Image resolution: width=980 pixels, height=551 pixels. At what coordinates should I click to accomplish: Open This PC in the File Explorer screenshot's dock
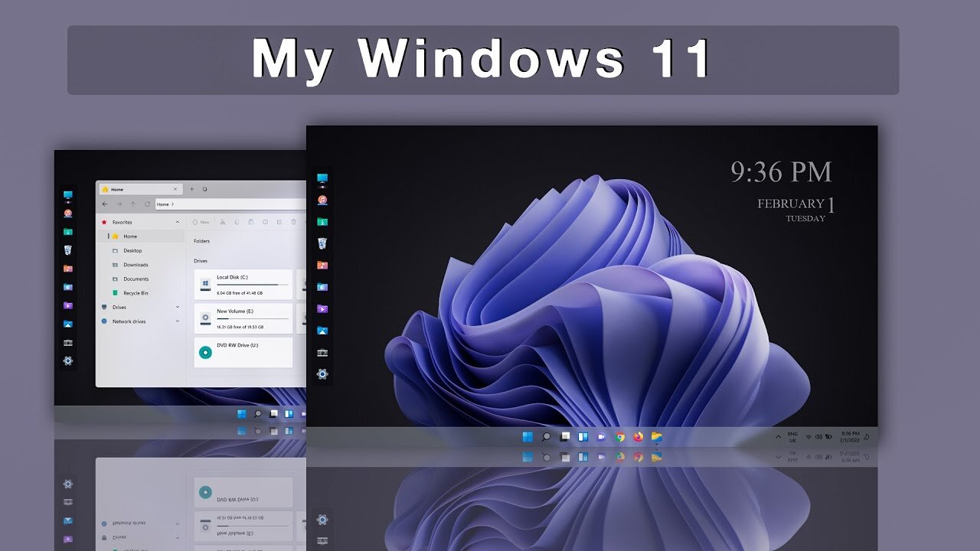click(68, 196)
